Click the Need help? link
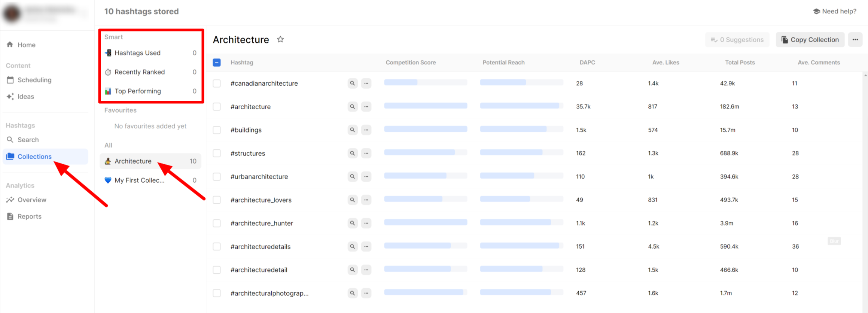The image size is (868, 313). [835, 11]
